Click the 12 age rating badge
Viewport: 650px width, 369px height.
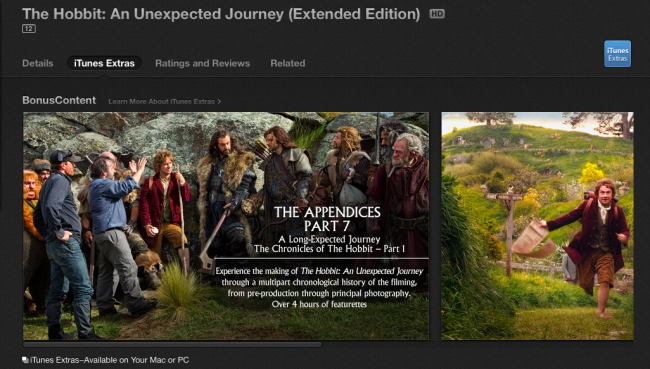29,29
